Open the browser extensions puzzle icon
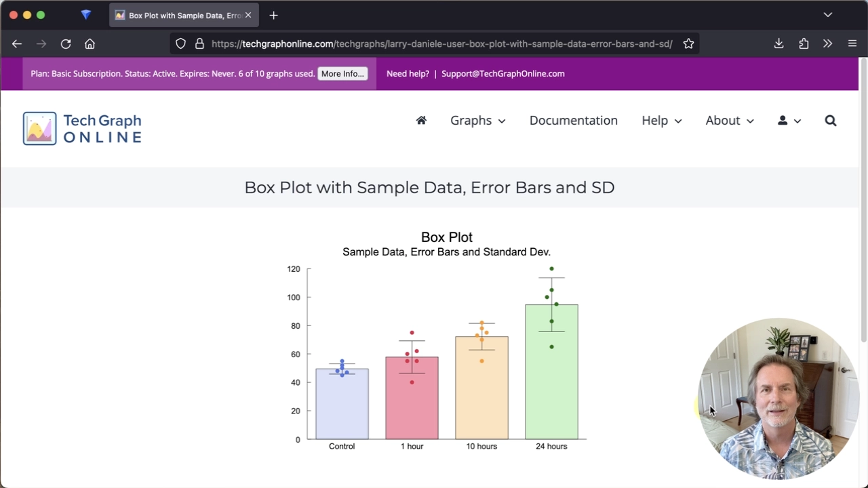This screenshot has width=868, height=488. coord(804,44)
